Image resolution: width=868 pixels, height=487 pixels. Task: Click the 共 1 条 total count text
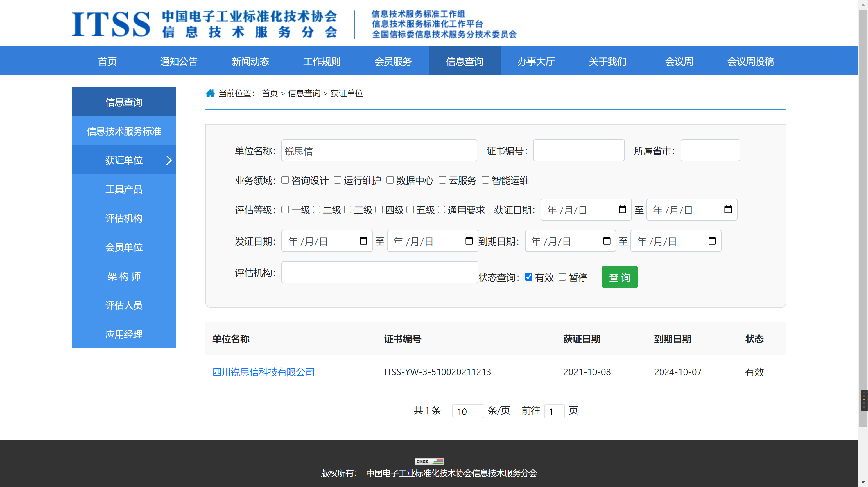point(427,410)
